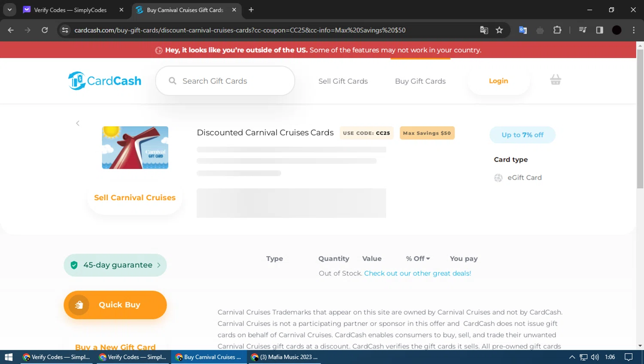The image size is (644, 364).
Task: Open Sell Gift Cards menu
Action: pyautogui.click(x=343, y=81)
